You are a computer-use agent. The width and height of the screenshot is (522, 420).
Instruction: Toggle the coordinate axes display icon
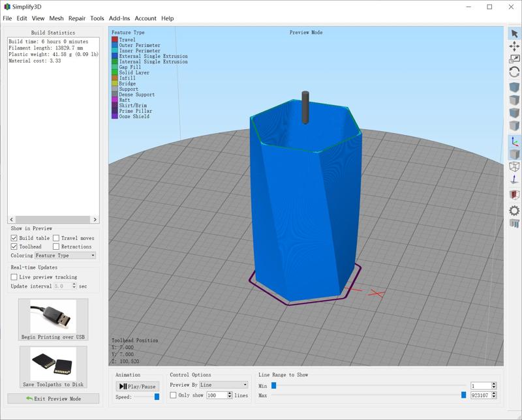[x=514, y=142]
